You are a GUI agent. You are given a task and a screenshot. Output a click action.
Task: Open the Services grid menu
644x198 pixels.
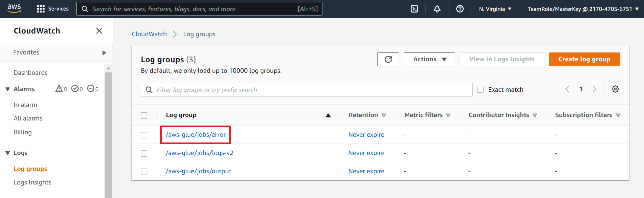[x=53, y=9]
